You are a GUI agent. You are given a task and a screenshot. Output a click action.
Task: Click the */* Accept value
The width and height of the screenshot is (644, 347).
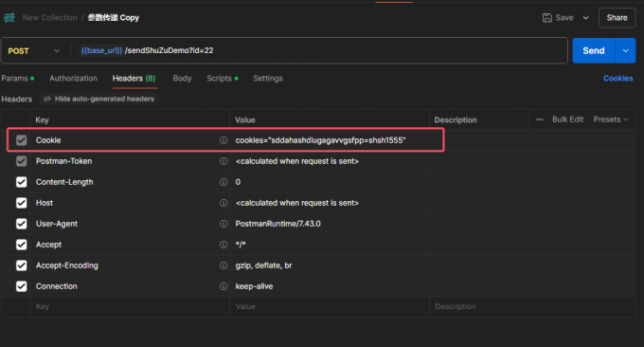click(241, 245)
